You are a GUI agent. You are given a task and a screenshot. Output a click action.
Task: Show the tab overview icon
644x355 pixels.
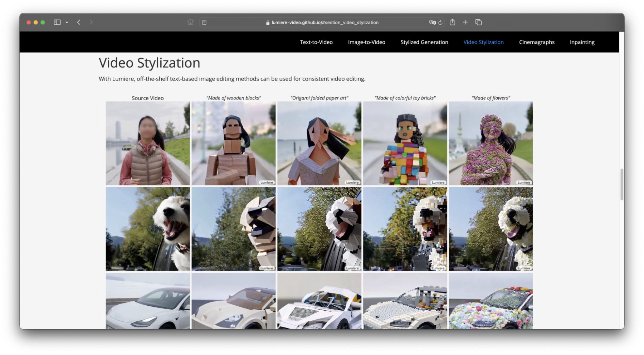[x=478, y=22]
